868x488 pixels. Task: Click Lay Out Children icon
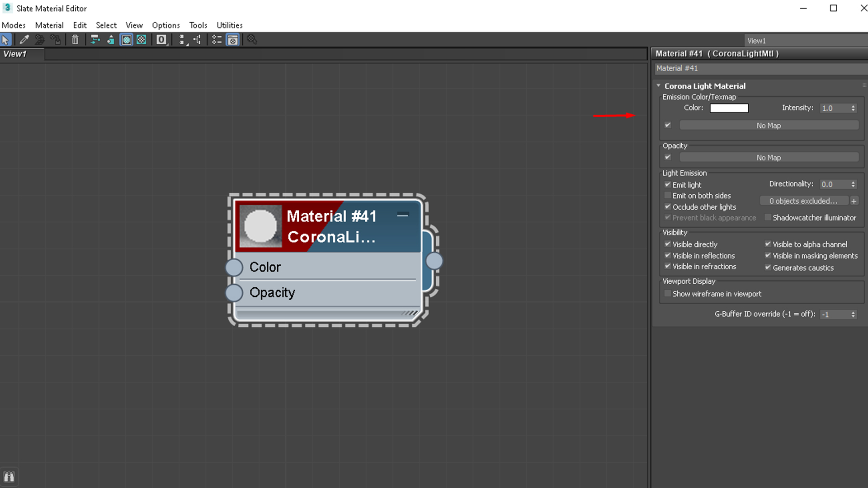point(198,40)
